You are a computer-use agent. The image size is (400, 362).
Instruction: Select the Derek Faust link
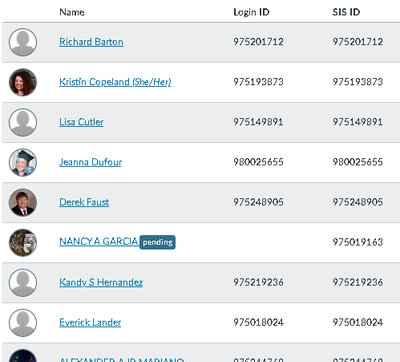pos(84,202)
